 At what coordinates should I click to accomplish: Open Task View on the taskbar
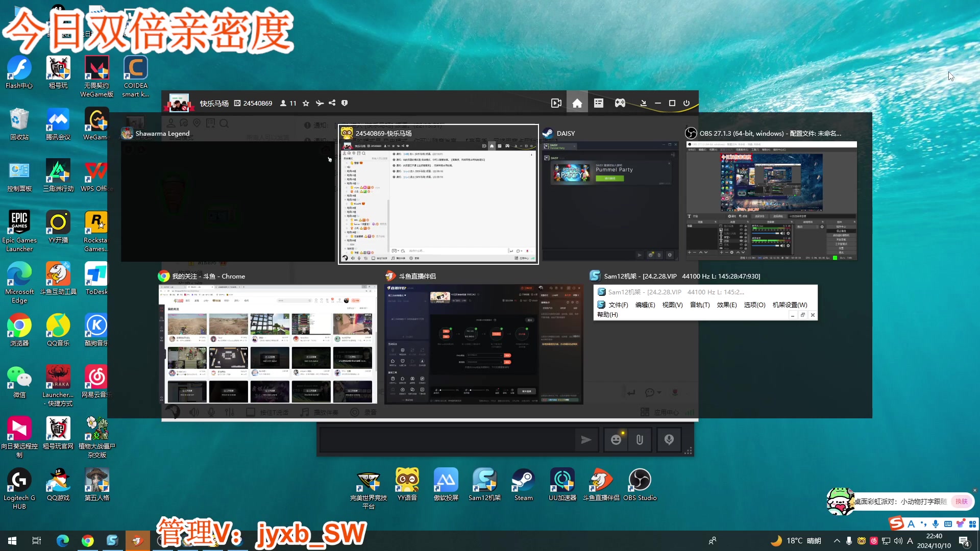(x=37, y=541)
